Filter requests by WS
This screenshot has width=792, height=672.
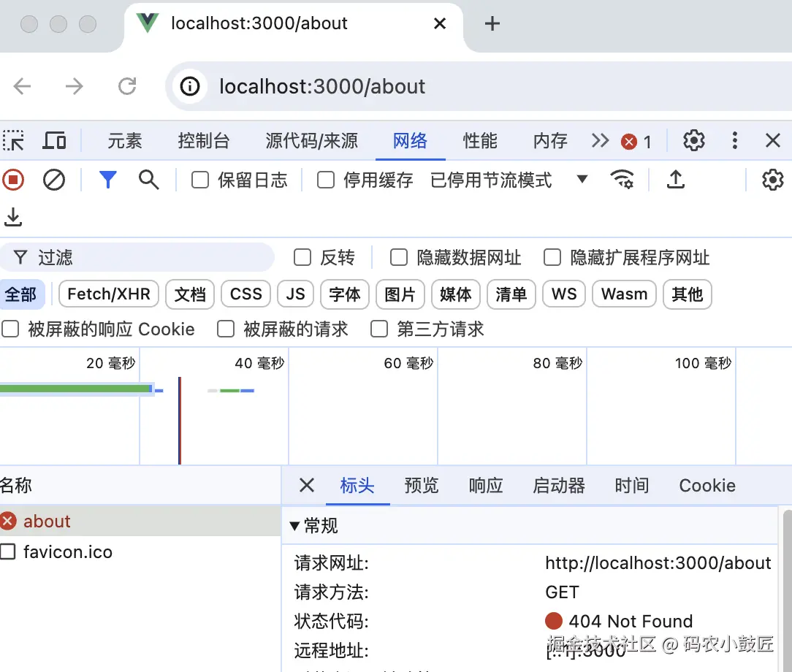564,294
